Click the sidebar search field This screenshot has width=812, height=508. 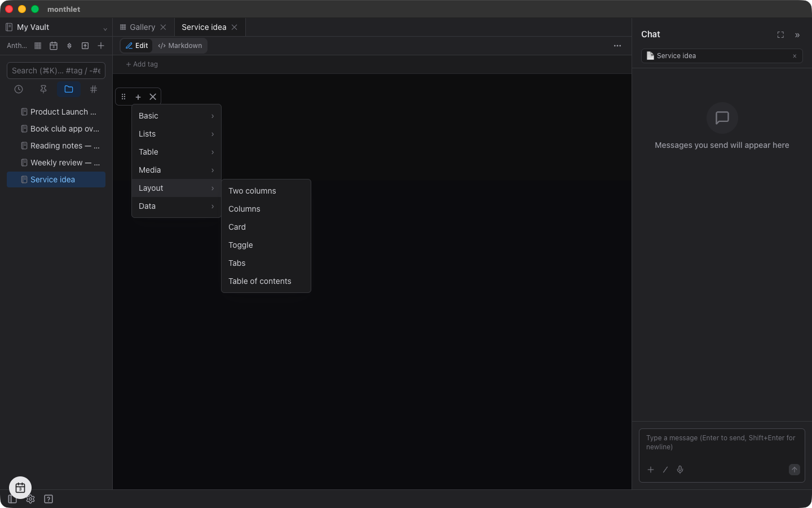[56, 71]
